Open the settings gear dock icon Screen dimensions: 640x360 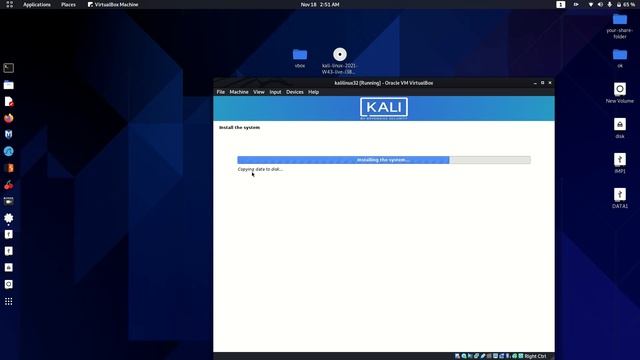coord(9,218)
